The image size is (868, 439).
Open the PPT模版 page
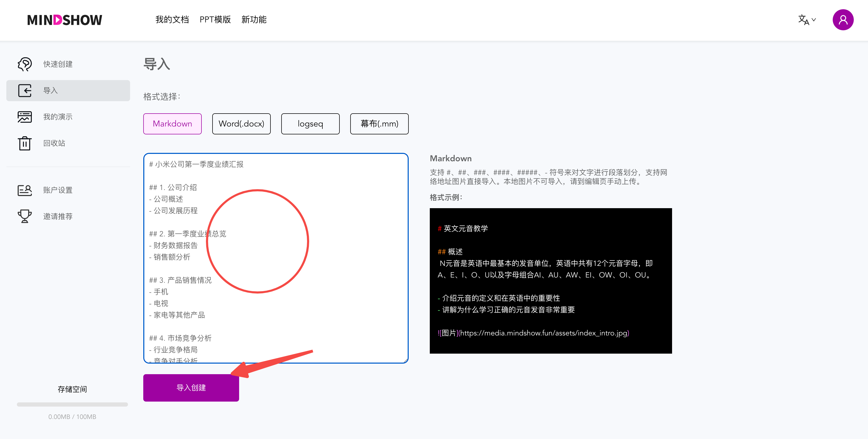[215, 19]
